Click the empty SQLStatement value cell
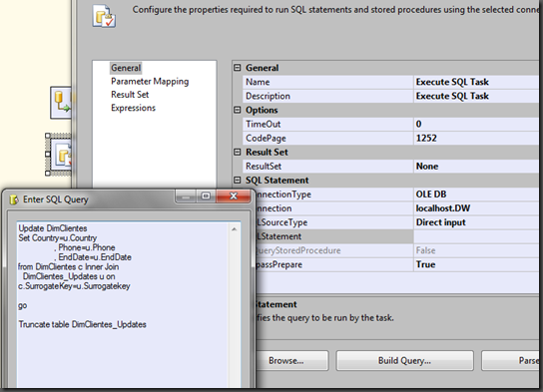The image size is (543, 392). point(476,236)
